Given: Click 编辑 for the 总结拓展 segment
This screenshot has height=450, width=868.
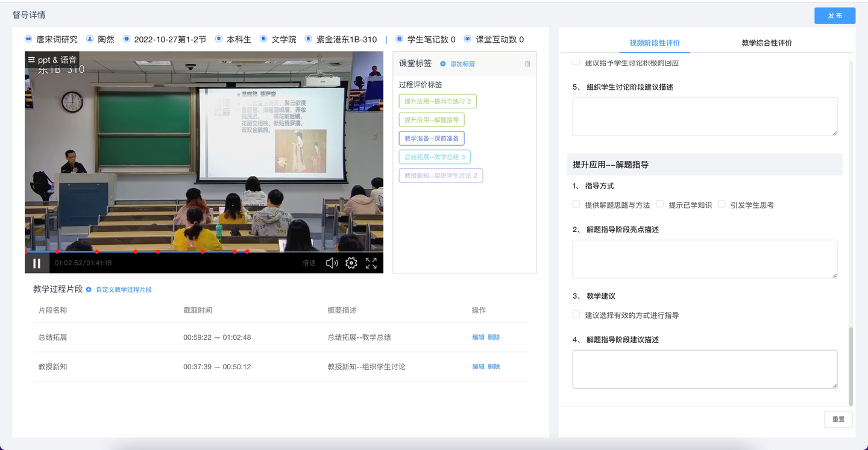Looking at the screenshot, I should 478,337.
